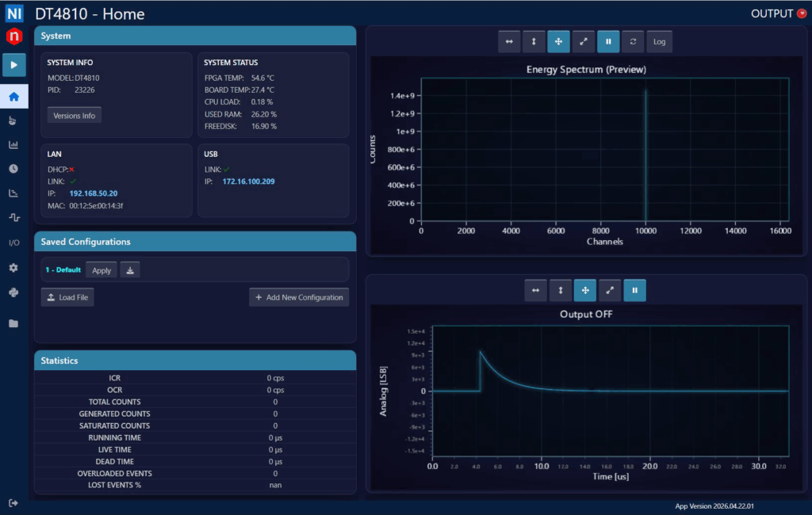
Task: Click the USB IP address 172.16.100.209
Action: [248, 181]
